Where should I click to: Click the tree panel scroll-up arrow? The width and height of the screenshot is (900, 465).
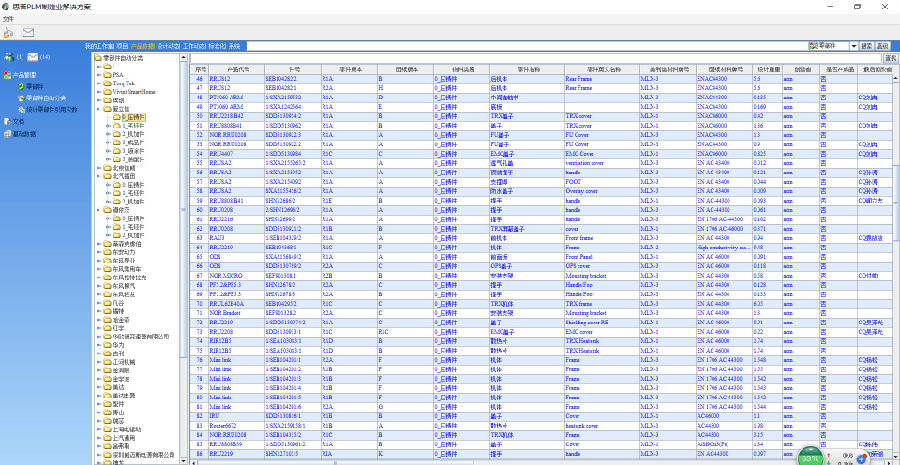(x=184, y=57)
